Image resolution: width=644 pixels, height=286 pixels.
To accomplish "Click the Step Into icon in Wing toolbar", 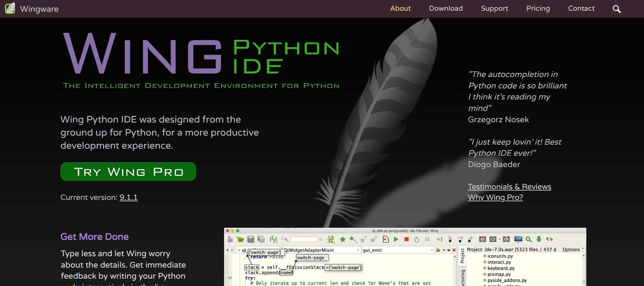I will [450, 239].
